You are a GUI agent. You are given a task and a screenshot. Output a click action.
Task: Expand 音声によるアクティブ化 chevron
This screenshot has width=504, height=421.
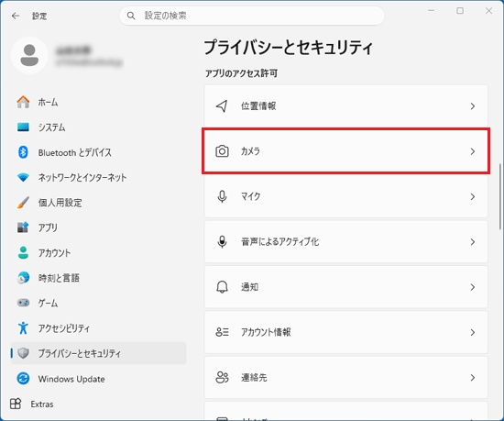coord(473,242)
